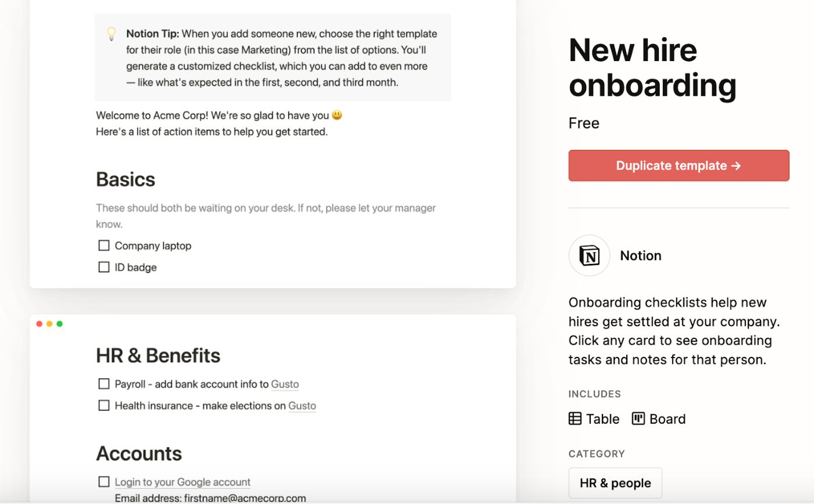The image size is (814, 504).
Task: Open the Login to your Google account link
Action: 183,482
